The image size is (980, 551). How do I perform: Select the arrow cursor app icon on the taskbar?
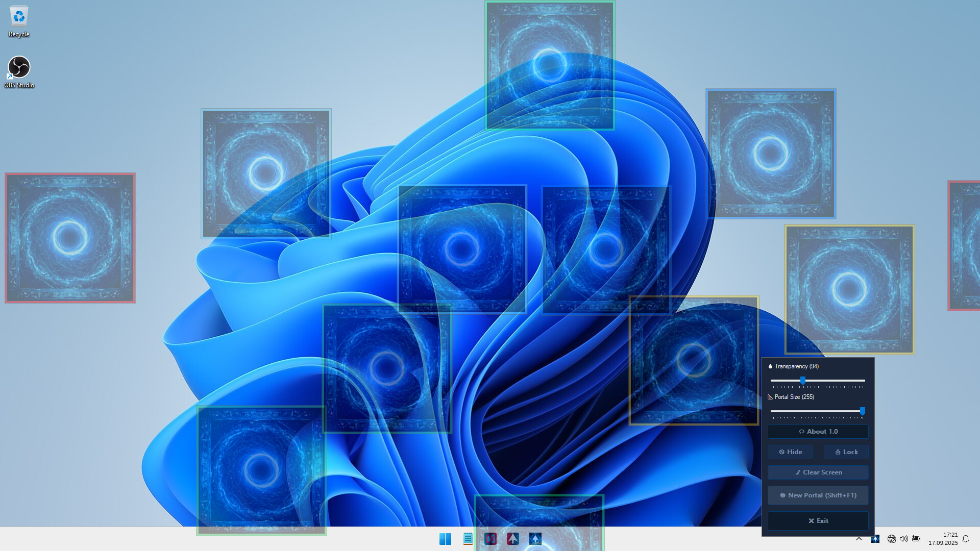point(512,539)
